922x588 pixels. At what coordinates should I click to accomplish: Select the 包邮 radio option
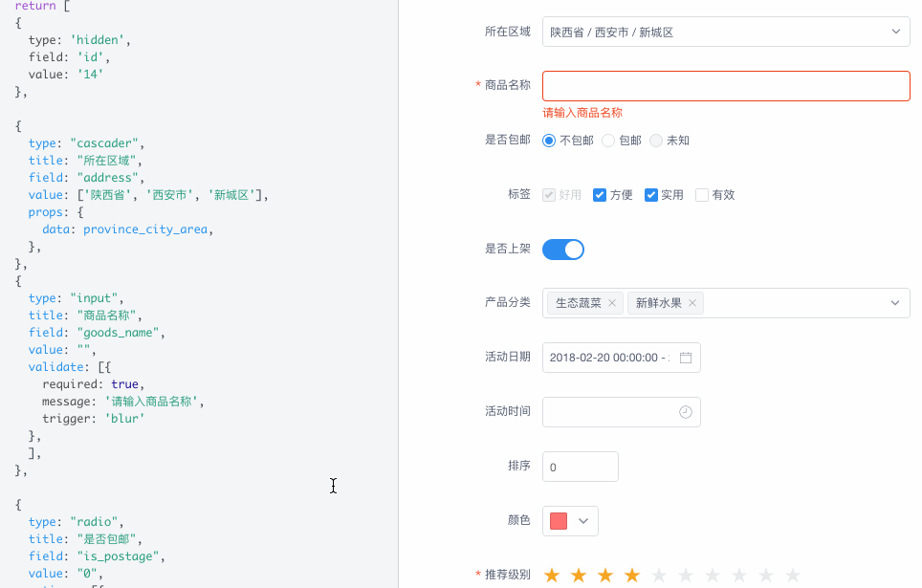point(607,140)
